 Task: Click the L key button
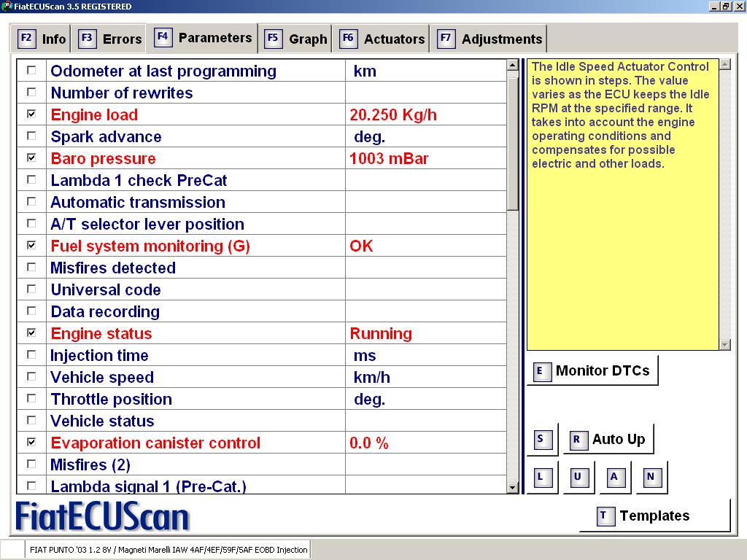tap(543, 477)
